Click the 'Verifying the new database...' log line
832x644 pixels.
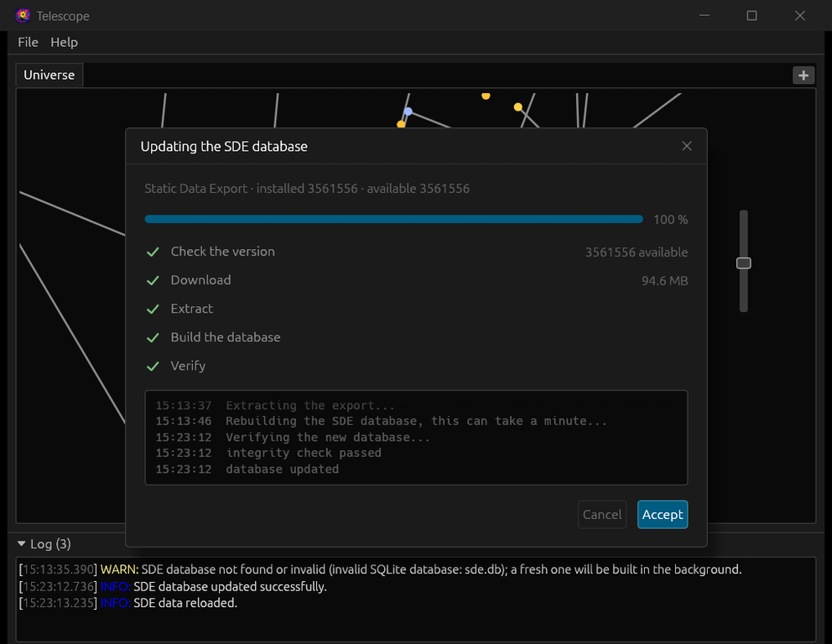(293, 437)
